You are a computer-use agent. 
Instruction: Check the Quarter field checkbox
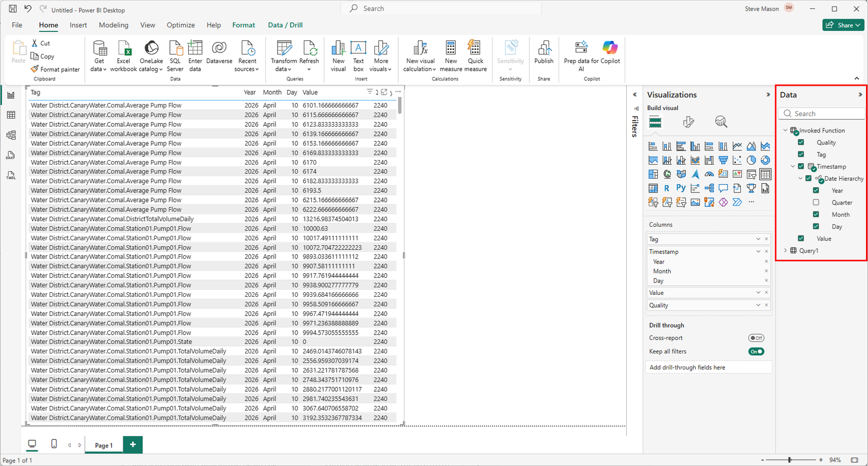click(816, 202)
